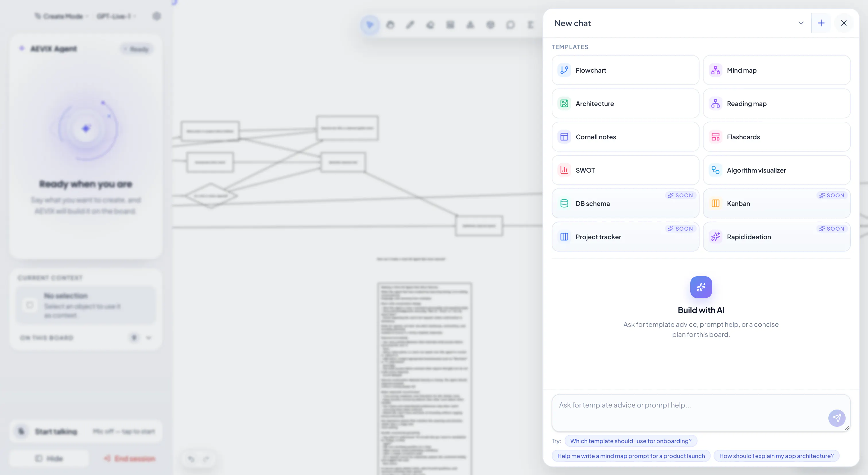The width and height of the screenshot is (868, 475).
Task: Pick the triangle shape tool in toolbar
Action: click(x=470, y=25)
